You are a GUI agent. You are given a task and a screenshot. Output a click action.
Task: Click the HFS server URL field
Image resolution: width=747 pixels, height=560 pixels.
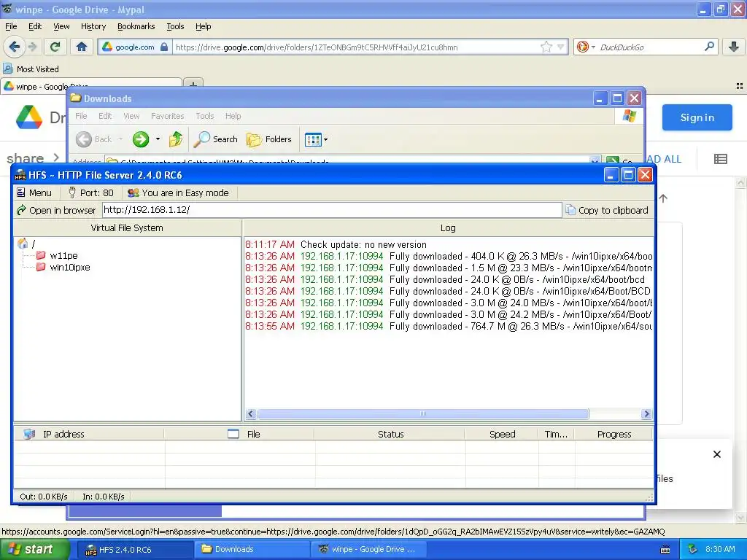coord(332,210)
